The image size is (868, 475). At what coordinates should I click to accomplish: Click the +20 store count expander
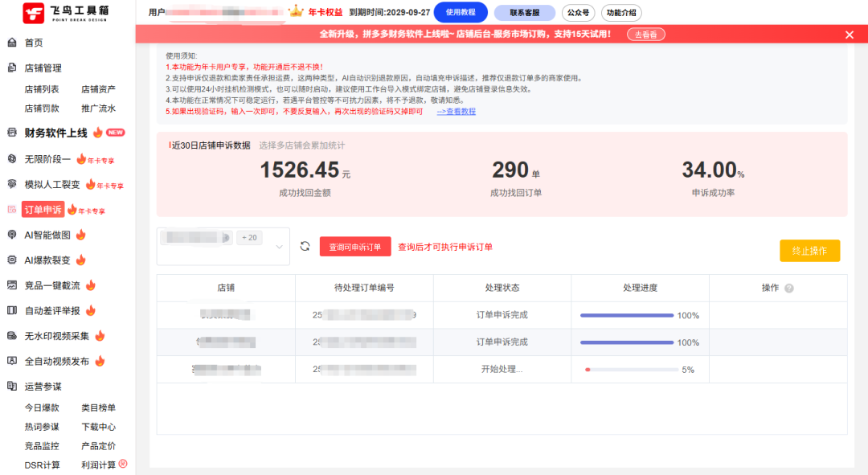(248, 236)
